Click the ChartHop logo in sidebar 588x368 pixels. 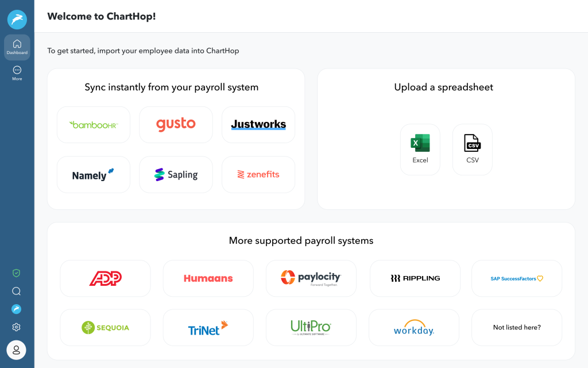point(17,19)
